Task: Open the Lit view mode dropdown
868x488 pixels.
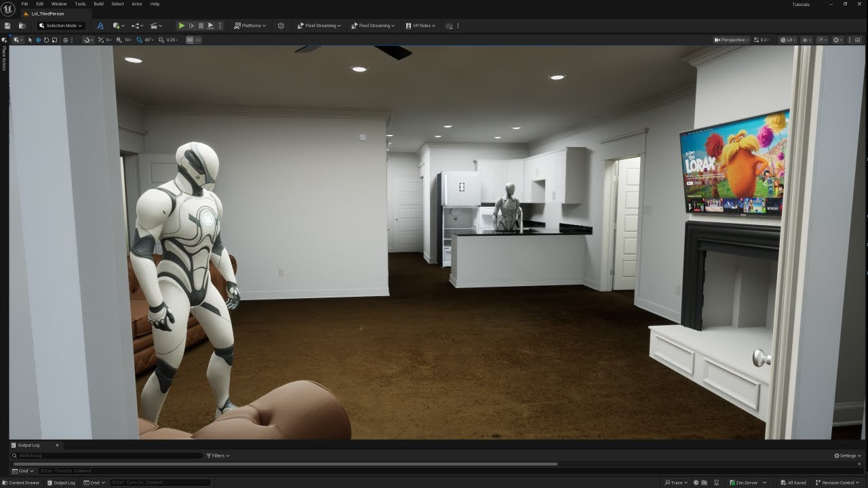Action: [788, 40]
